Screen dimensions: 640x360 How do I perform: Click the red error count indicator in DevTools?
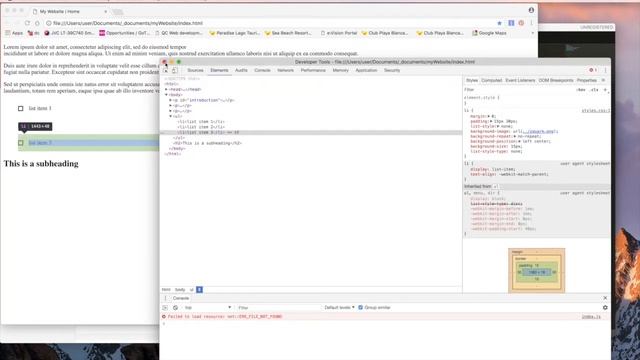tap(593, 70)
